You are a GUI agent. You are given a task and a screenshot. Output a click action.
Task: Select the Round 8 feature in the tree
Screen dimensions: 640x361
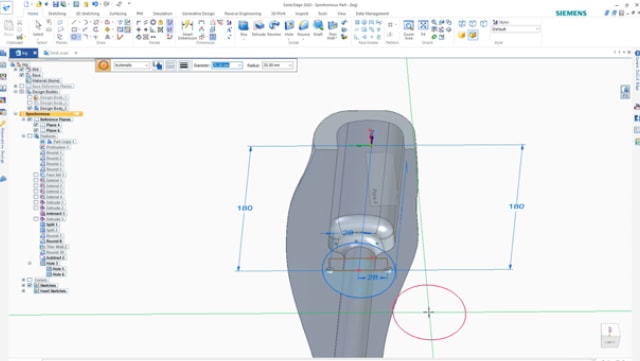[53, 241]
